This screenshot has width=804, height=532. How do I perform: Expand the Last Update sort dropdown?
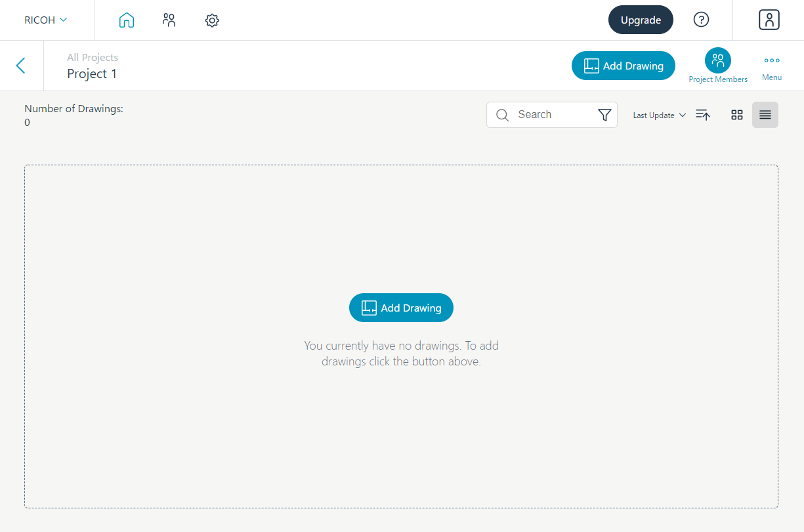(x=660, y=115)
